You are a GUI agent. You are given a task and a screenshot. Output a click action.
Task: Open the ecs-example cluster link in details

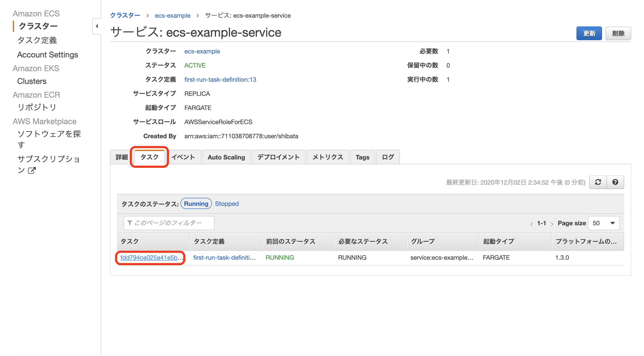click(202, 51)
